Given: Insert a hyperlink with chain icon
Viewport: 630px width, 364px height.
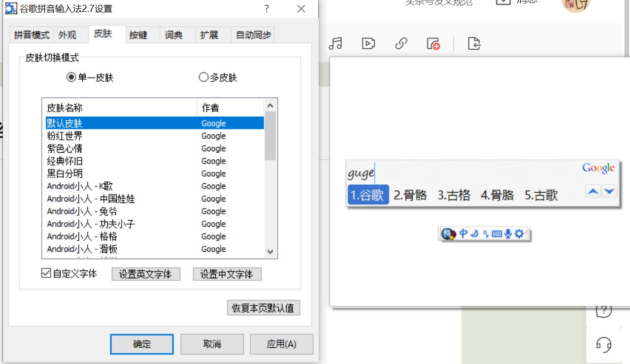Looking at the screenshot, I should click(x=400, y=44).
